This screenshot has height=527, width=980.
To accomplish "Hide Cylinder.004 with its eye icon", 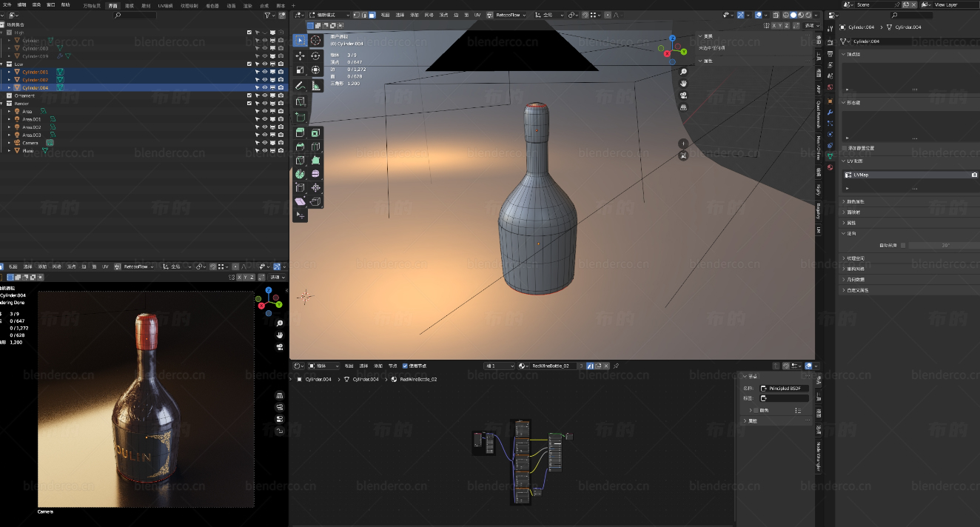I will 265,87.
